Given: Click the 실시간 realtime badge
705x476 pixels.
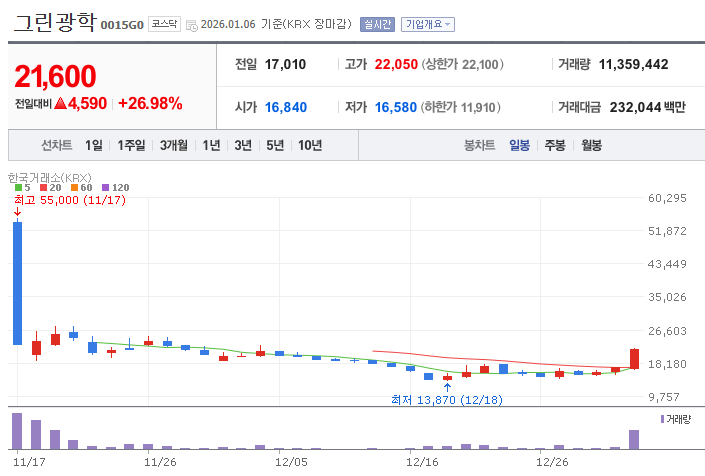Looking at the screenshot, I should (x=377, y=24).
